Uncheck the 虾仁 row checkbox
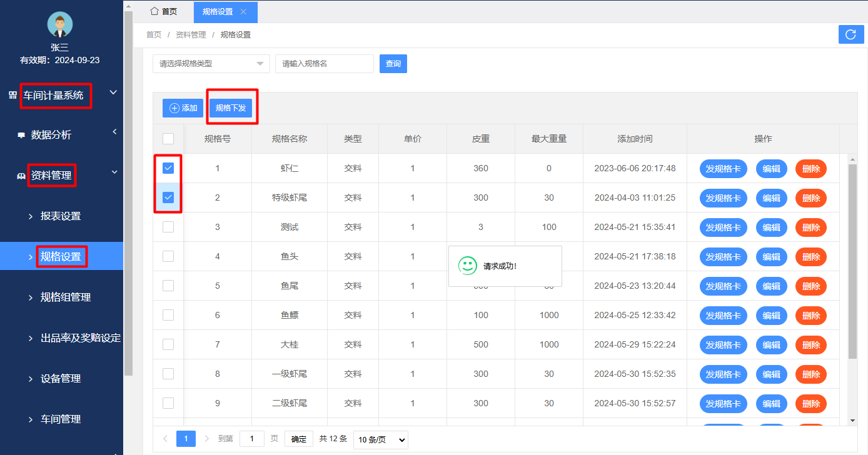 pos(168,168)
